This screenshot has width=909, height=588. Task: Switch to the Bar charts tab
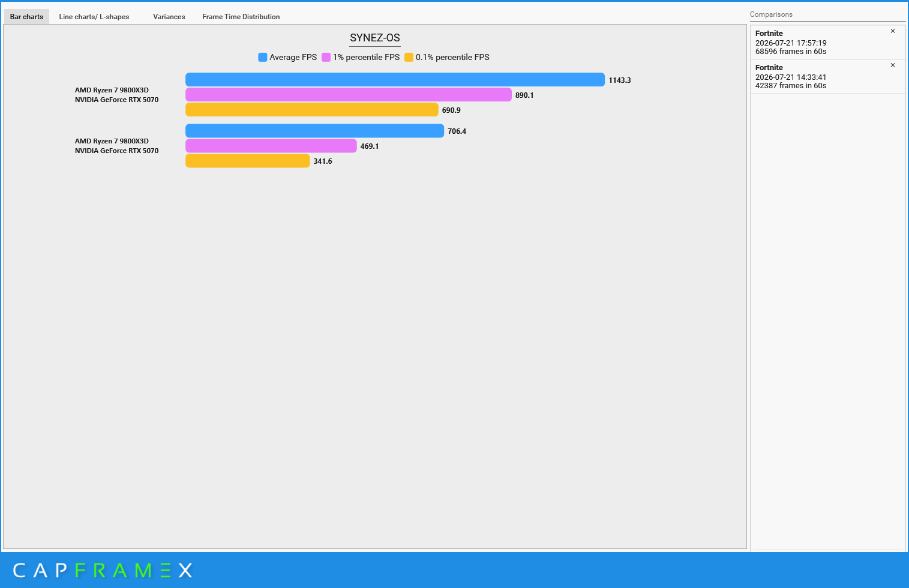pyautogui.click(x=26, y=17)
